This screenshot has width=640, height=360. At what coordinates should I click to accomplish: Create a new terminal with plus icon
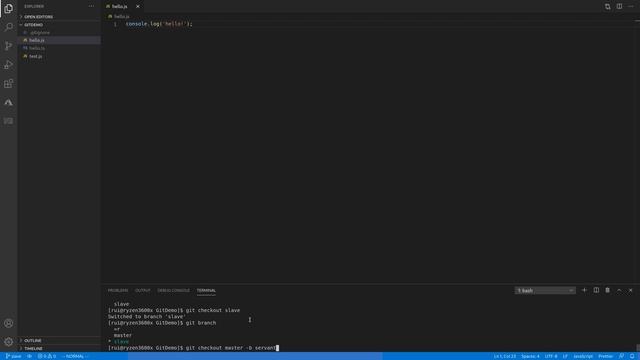coord(584,290)
